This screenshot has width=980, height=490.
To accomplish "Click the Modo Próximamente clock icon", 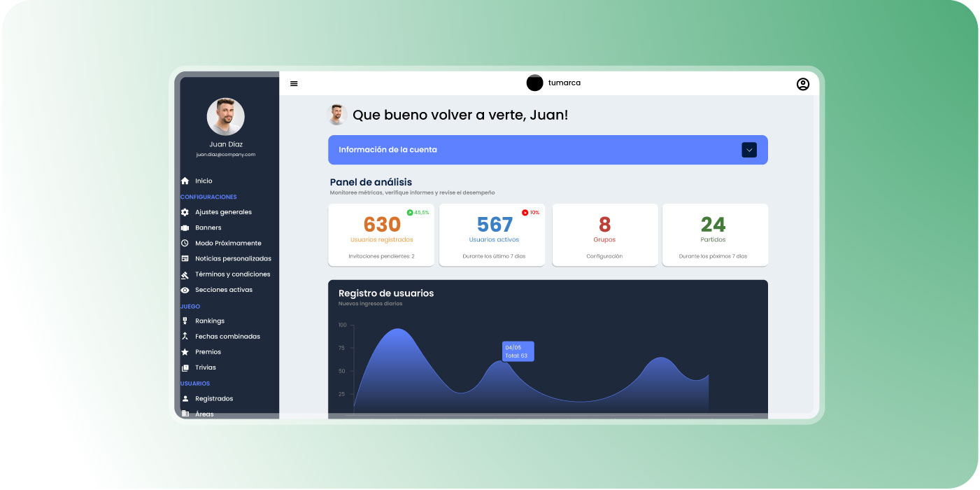I will point(185,244).
